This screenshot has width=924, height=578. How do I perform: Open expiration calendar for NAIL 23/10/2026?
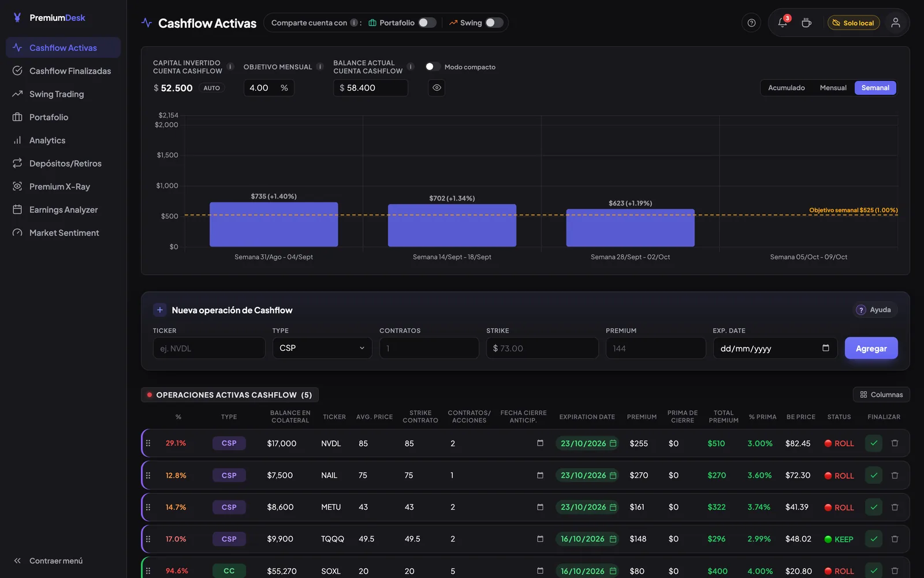(613, 475)
